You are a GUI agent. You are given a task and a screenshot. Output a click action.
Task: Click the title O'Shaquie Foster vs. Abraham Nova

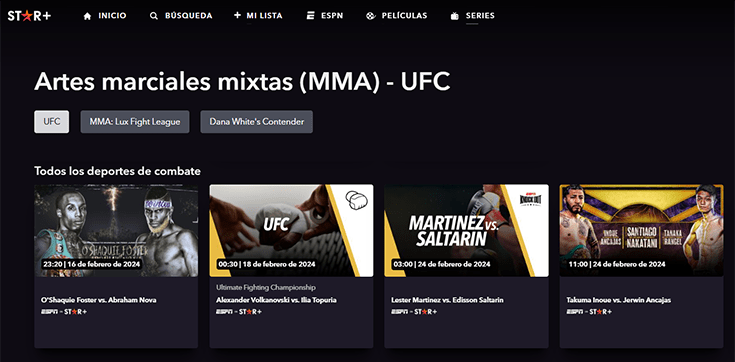pos(98,300)
